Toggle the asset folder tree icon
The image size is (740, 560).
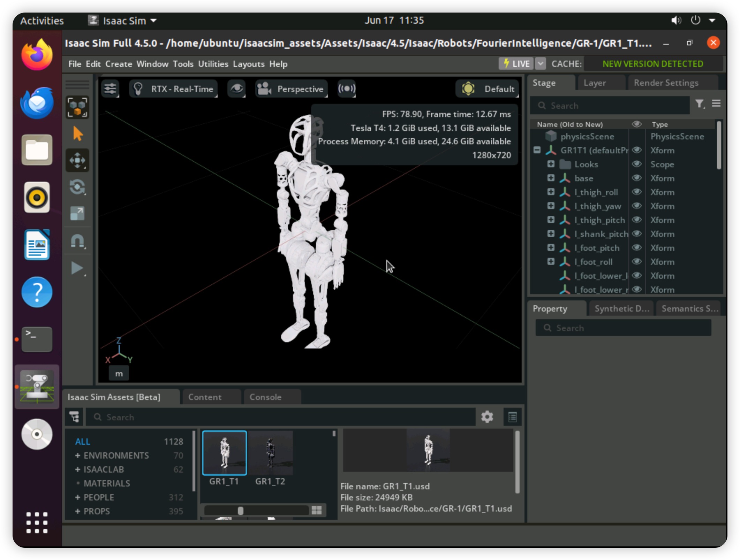coord(74,417)
